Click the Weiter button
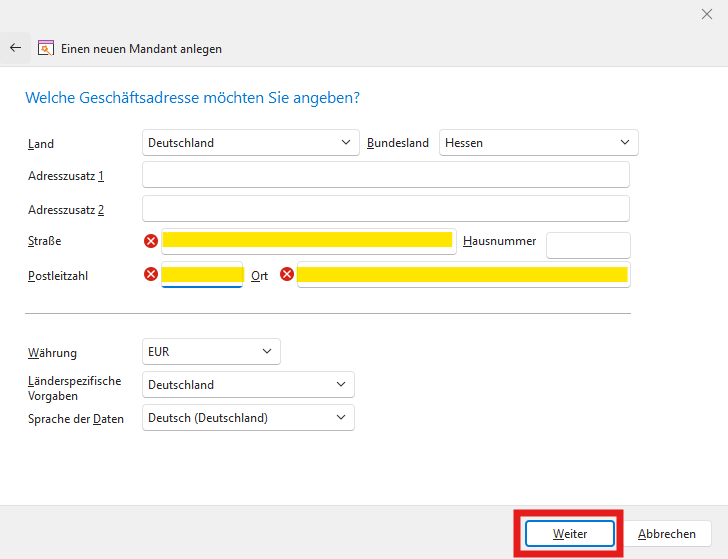 click(570, 534)
